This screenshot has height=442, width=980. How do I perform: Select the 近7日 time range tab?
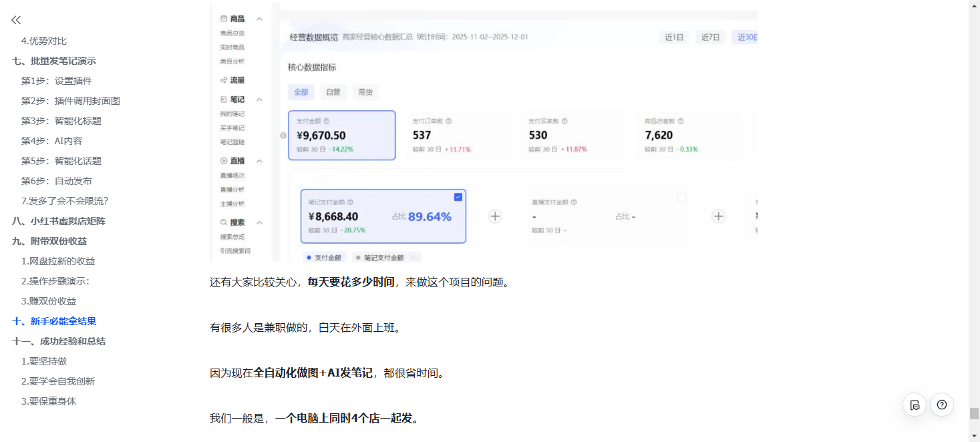[710, 37]
